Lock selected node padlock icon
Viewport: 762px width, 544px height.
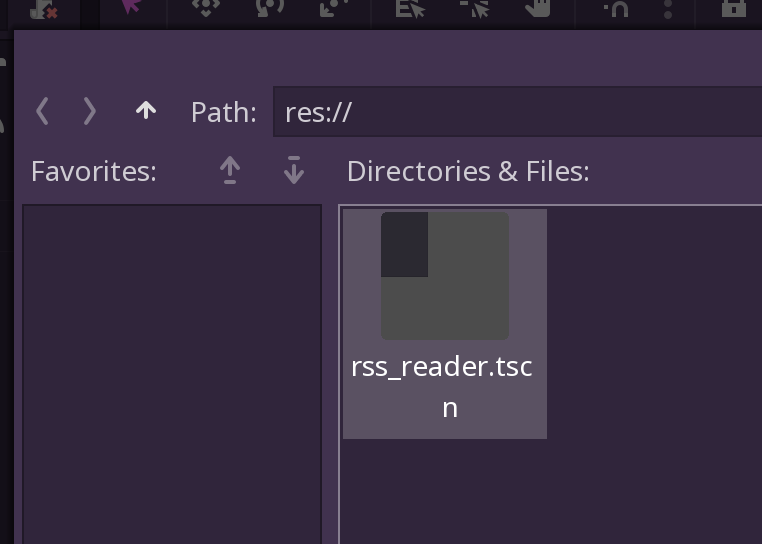(733, 7)
